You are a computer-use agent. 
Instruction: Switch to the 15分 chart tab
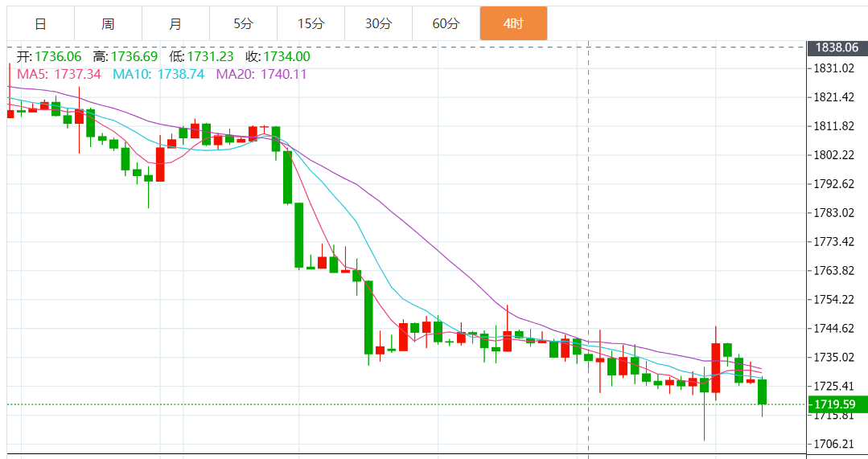click(x=311, y=24)
